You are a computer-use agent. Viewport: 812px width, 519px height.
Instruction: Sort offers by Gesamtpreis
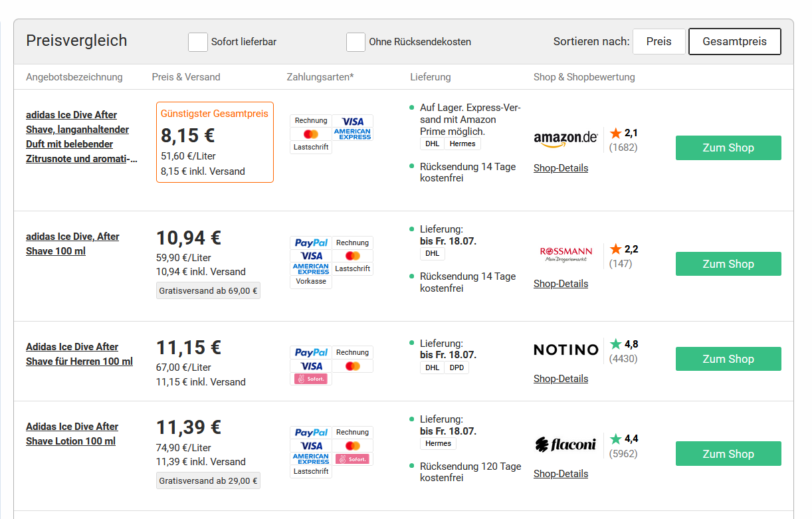point(734,41)
